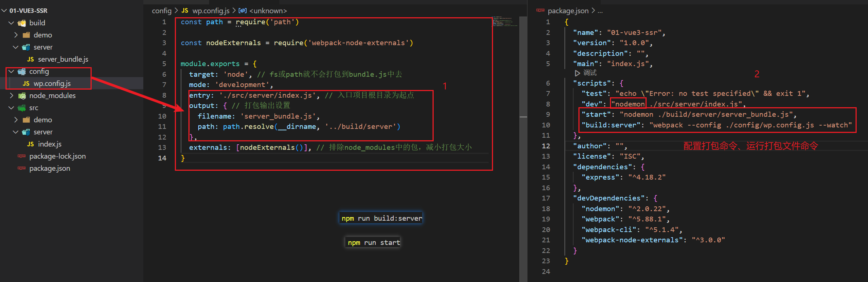The image size is (868, 282).
Task: Click the src folder icon
Action: click(22, 108)
